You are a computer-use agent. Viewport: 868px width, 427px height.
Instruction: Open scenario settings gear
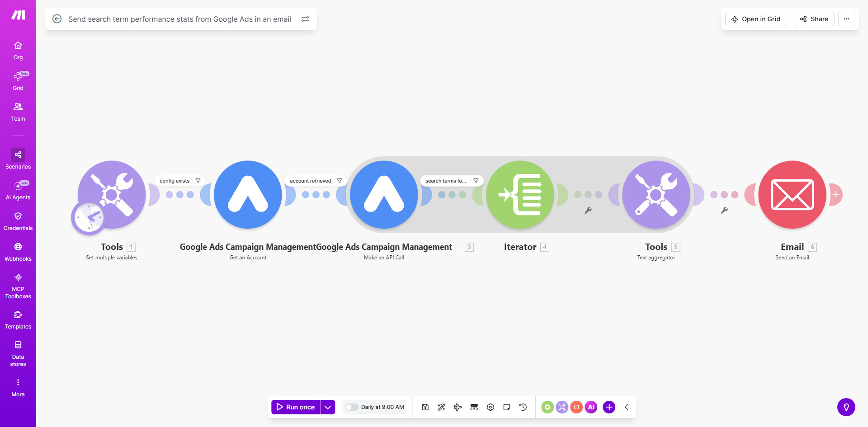491,407
